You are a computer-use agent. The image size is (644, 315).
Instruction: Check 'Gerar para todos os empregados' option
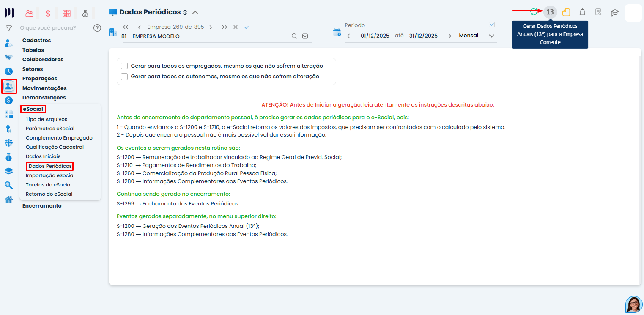point(124,66)
